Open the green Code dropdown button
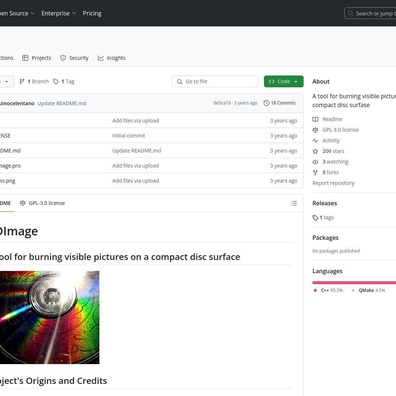 point(284,81)
